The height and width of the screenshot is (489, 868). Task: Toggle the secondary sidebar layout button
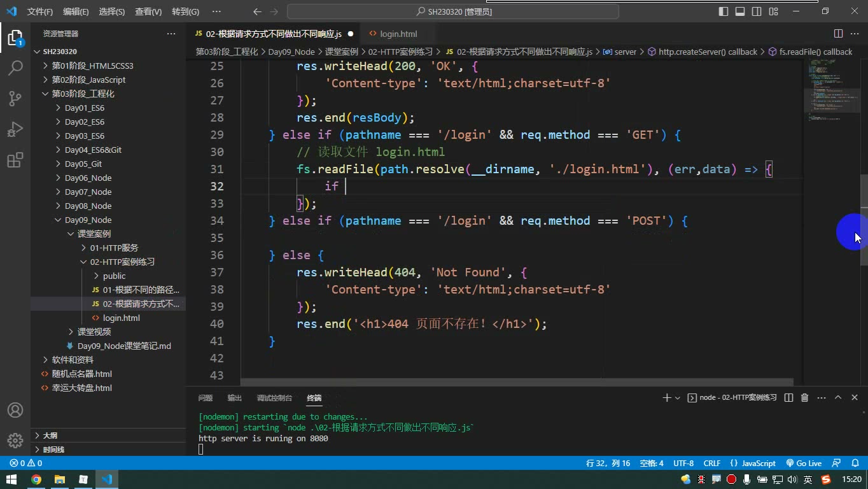tap(757, 11)
